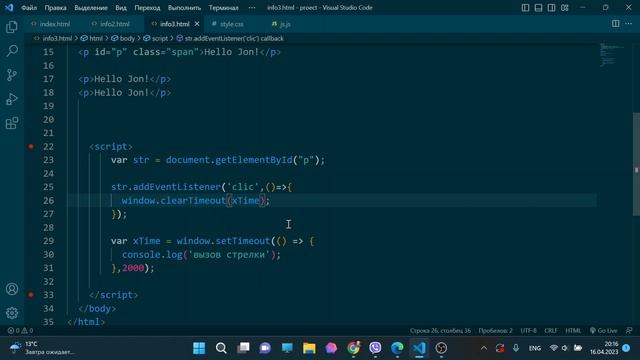Open OBS Studio from taskbar

coord(441,348)
